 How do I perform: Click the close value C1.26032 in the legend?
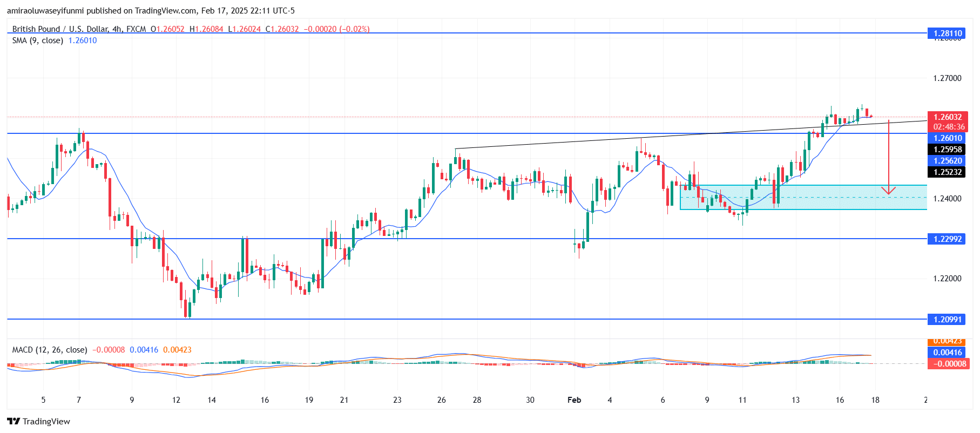[282, 29]
